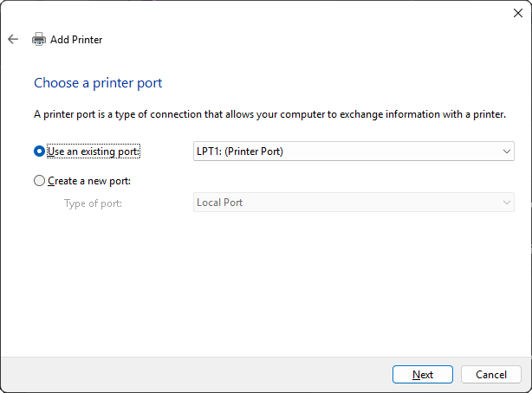Close the Add Printer dialog
This screenshot has width=532, height=393.
click(x=518, y=13)
